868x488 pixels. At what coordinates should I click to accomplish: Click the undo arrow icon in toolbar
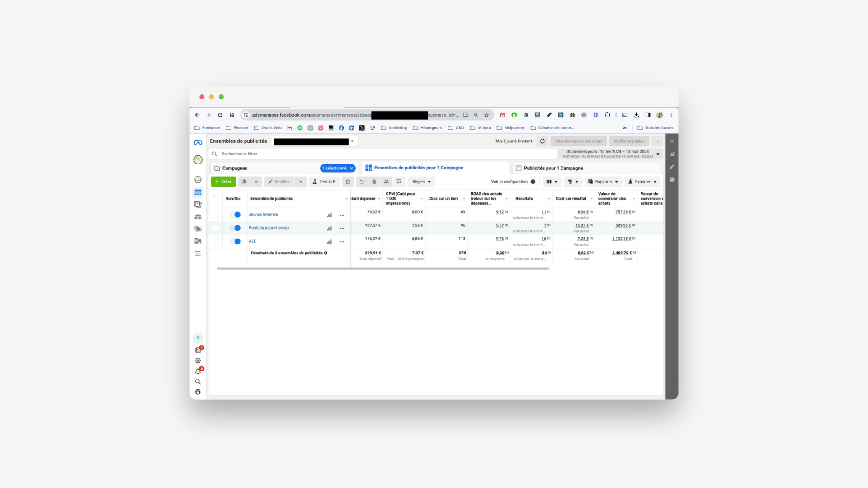(361, 182)
